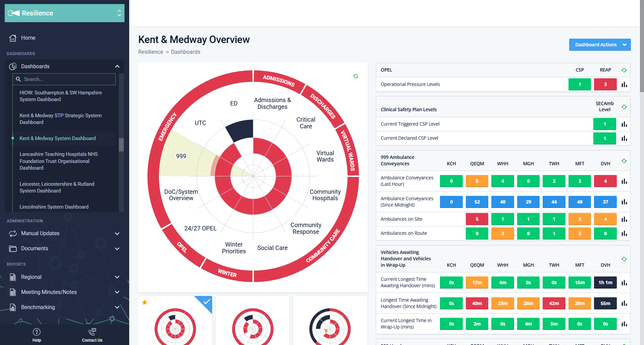Expand Benchmarking menu
Viewport: 644px width, 345px height.
pyautogui.click(x=117, y=307)
